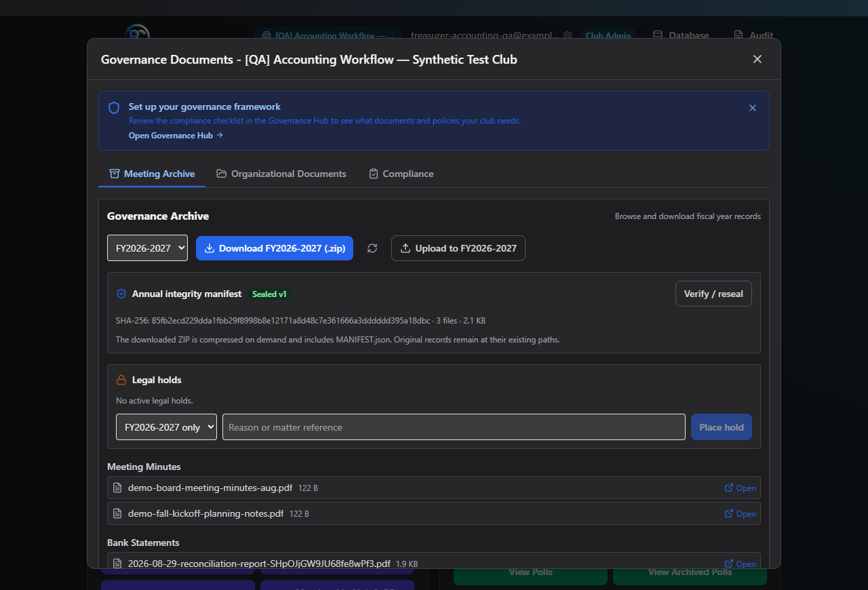Click the Legal holds lock icon
This screenshot has height=590, width=868.
click(121, 380)
